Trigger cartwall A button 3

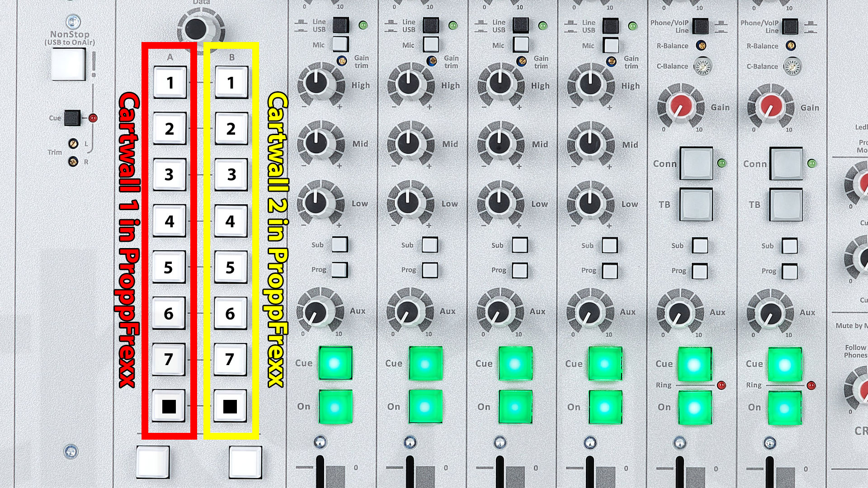tap(169, 174)
